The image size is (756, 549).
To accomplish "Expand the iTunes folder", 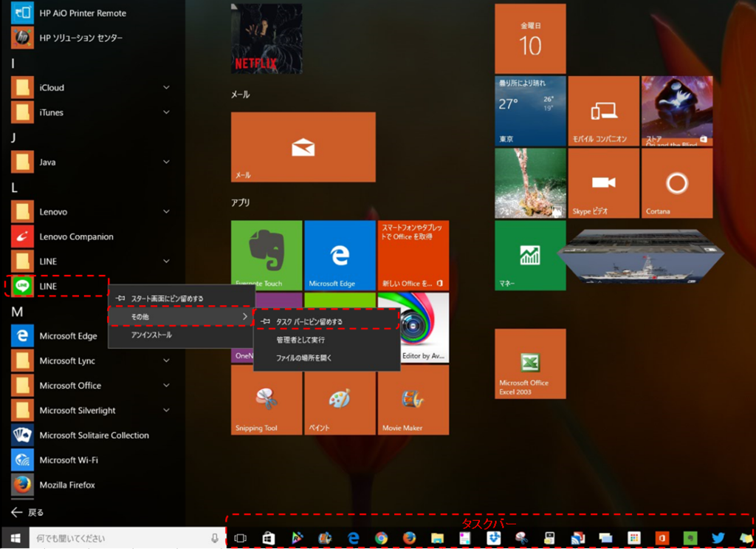I will pyautogui.click(x=166, y=112).
